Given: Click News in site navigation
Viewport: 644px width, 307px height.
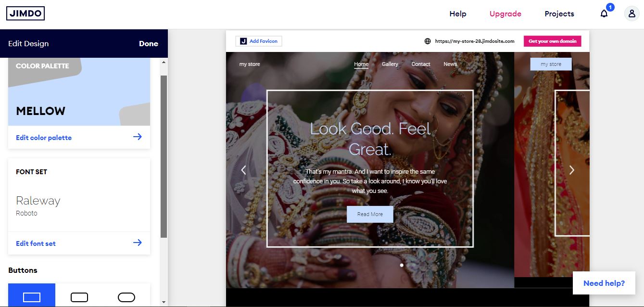Looking at the screenshot, I should point(450,64).
